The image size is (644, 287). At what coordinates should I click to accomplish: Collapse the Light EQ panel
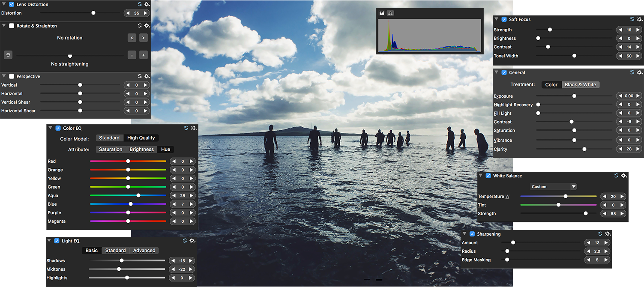pos(49,241)
